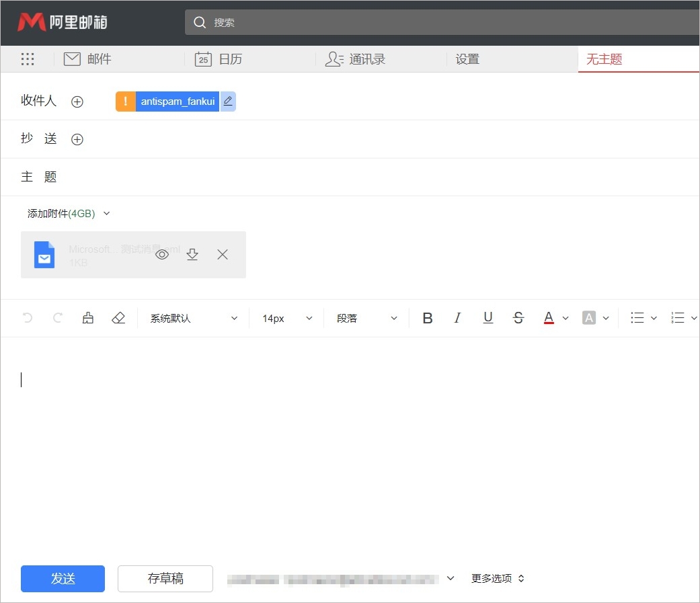
Task: Toggle strikethrough formatting
Action: (518, 317)
